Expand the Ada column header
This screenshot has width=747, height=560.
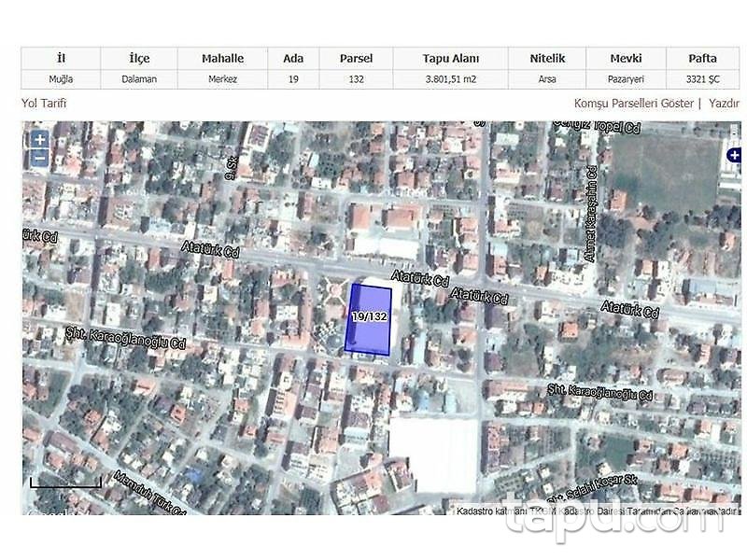pos(294,58)
